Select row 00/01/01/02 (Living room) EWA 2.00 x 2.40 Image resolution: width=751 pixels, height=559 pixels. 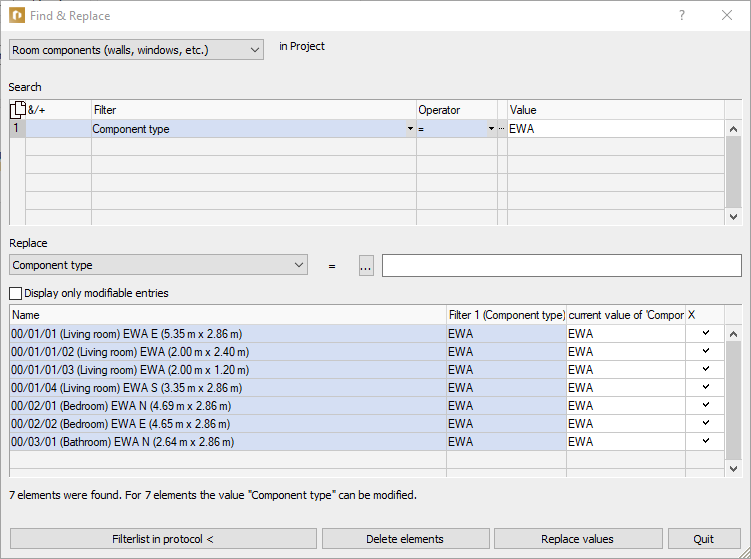pyautogui.click(x=228, y=352)
